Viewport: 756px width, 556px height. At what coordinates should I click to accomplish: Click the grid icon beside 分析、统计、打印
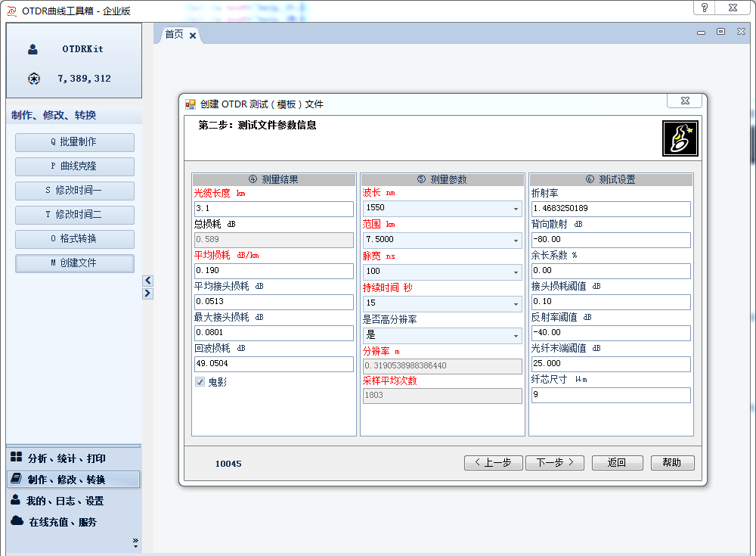[x=17, y=457]
